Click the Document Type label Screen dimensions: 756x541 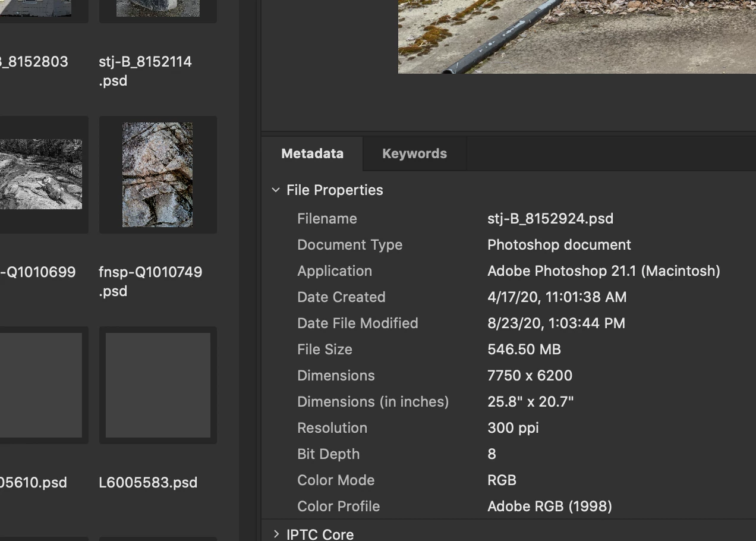[350, 245]
